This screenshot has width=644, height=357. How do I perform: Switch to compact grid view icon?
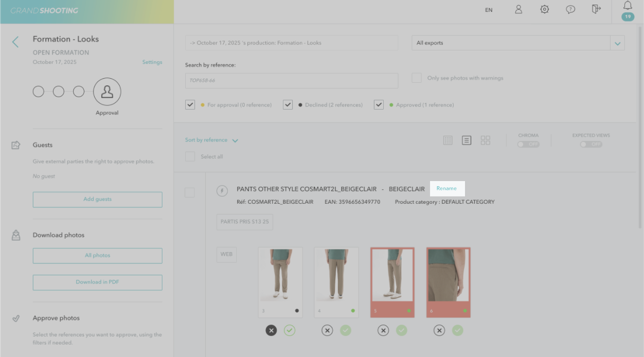[x=448, y=140]
